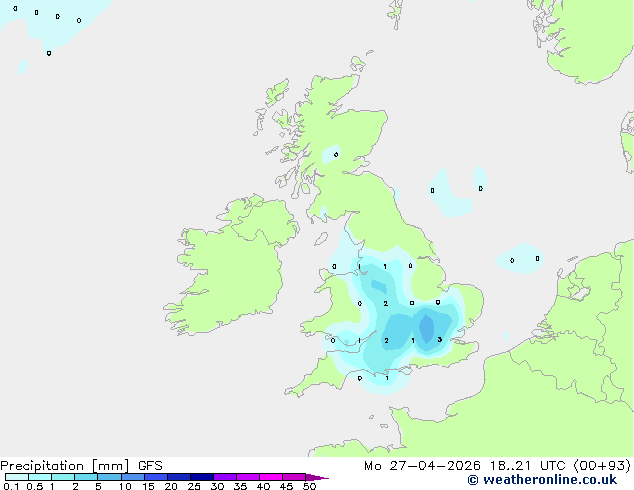Click the 0.5–1 mm legend swatch
This screenshot has height=490, width=634.
(40, 477)
